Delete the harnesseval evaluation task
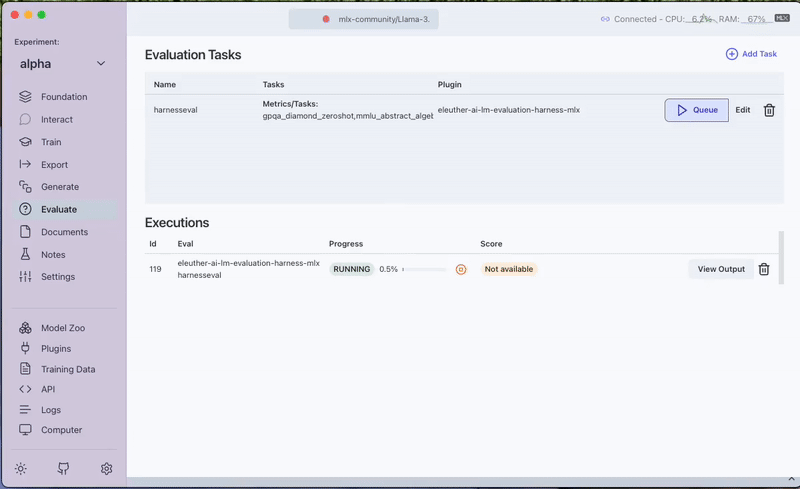 [769, 110]
